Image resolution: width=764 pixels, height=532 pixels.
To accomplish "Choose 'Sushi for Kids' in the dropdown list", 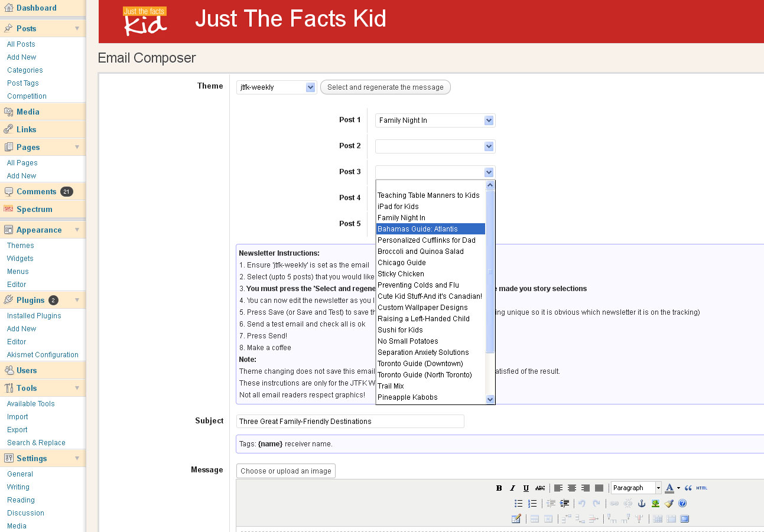I will (x=400, y=330).
